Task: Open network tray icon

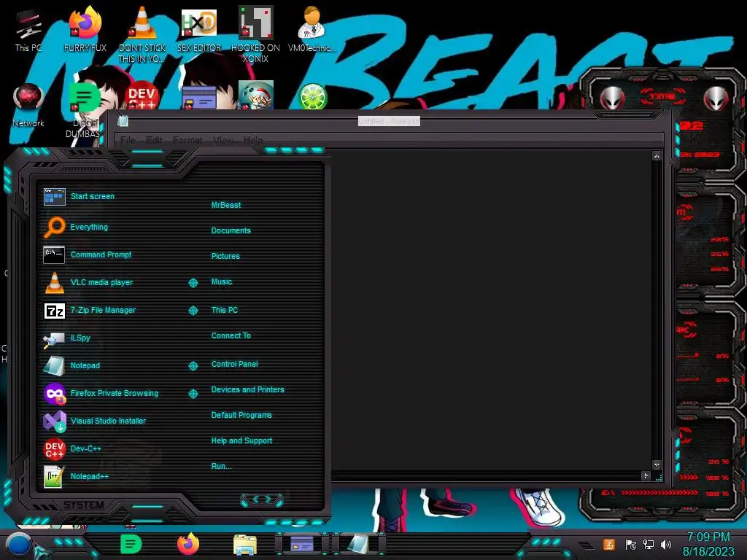Action: [x=649, y=544]
